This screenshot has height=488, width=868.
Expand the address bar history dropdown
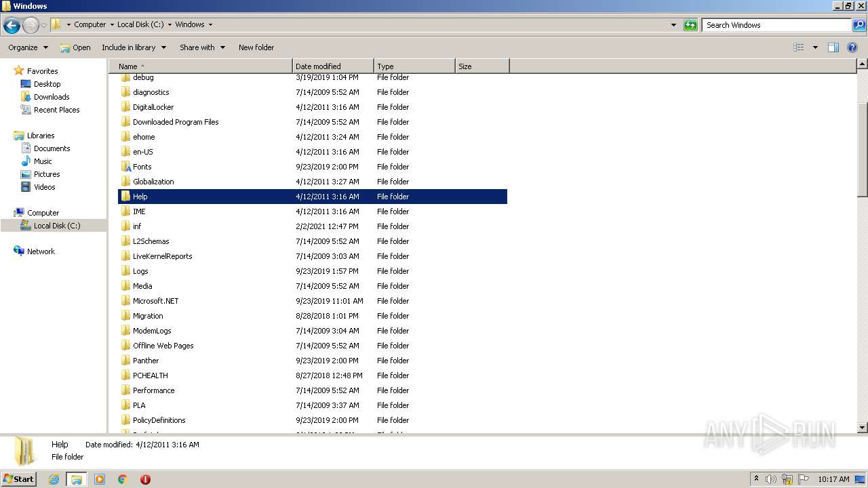(673, 25)
